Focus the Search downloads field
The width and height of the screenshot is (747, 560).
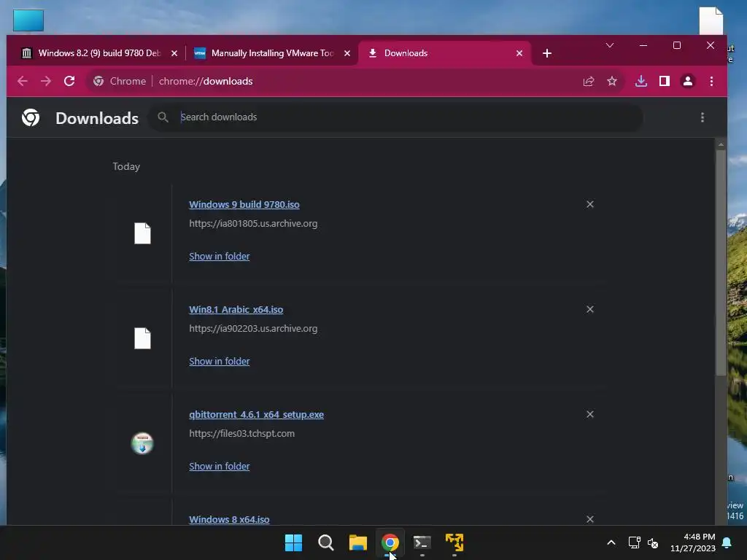click(395, 117)
